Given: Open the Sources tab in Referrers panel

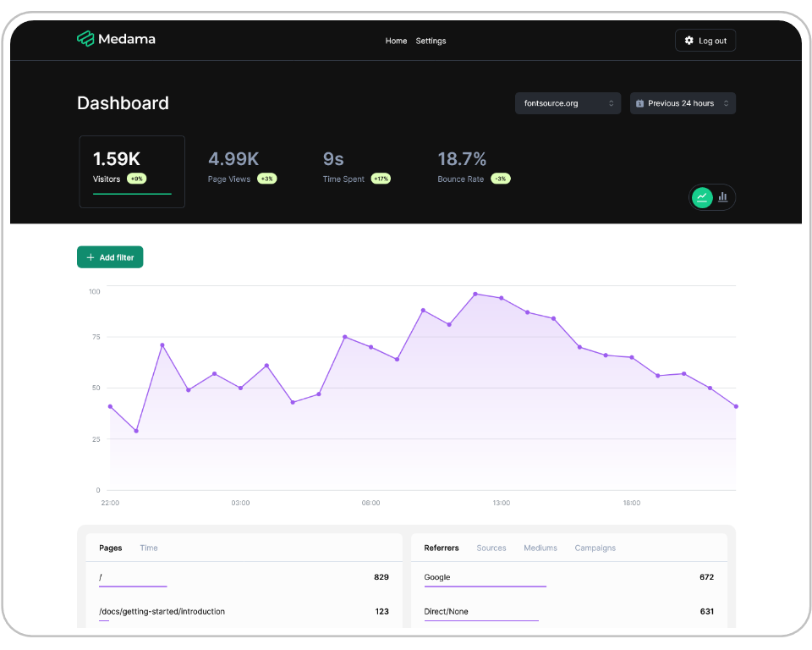Looking at the screenshot, I should coord(491,548).
